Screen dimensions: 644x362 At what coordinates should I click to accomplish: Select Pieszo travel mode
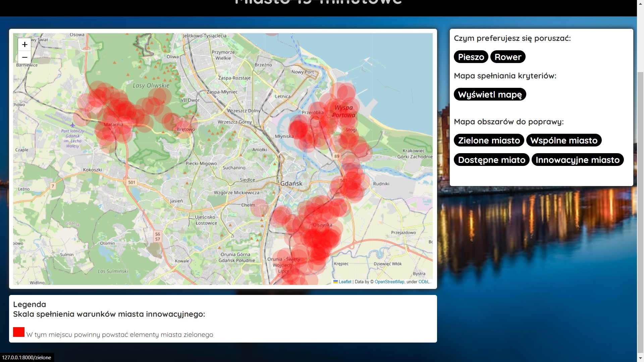pyautogui.click(x=471, y=57)
